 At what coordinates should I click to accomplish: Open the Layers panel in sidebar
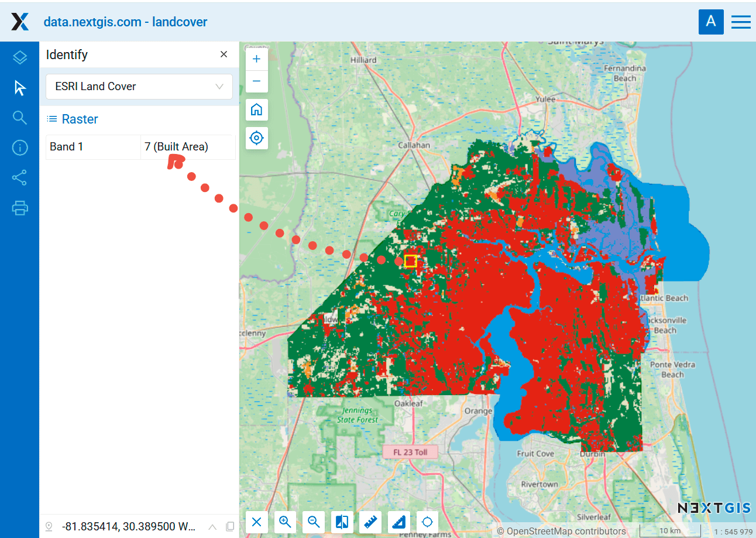pyautogui.click(x=20, y=57)
